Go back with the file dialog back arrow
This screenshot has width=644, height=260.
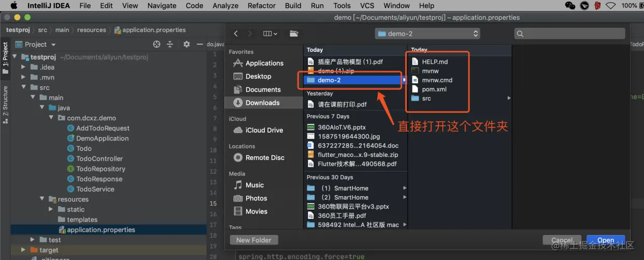(236, 34)
